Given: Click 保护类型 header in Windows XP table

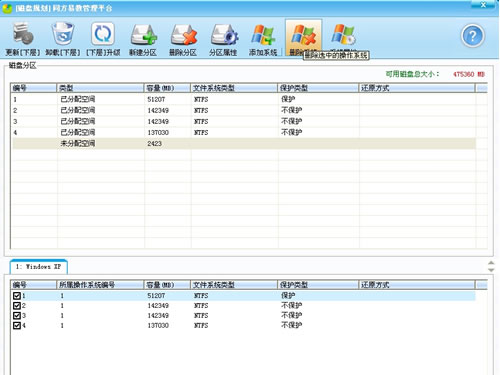Looking at the screenshot, I should 318,285.
